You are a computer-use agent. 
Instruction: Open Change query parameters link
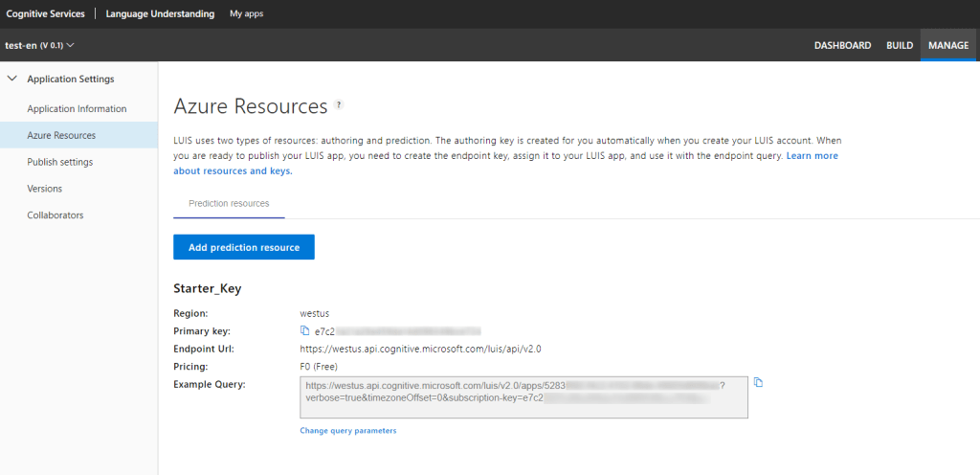(x=348, y=431)
